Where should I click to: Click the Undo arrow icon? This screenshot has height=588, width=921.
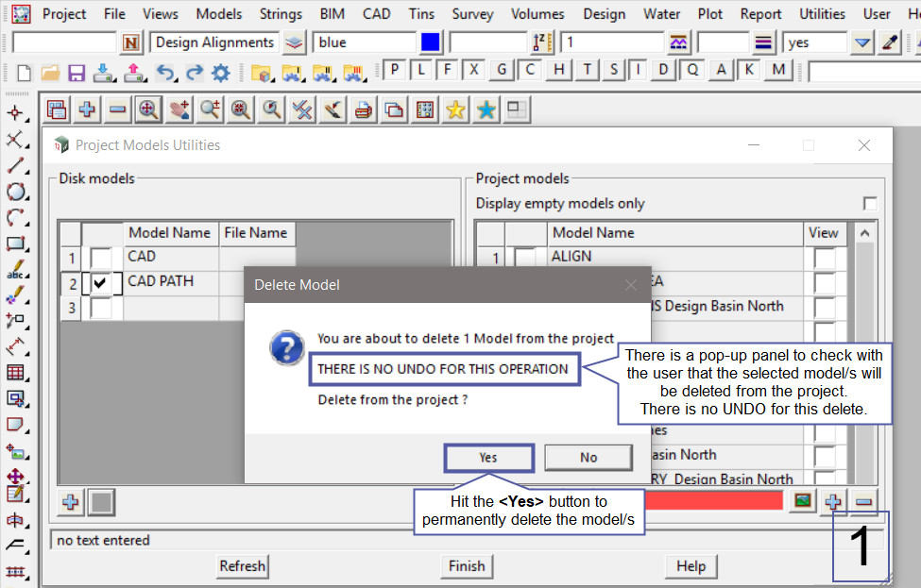[x=165, y=72]
